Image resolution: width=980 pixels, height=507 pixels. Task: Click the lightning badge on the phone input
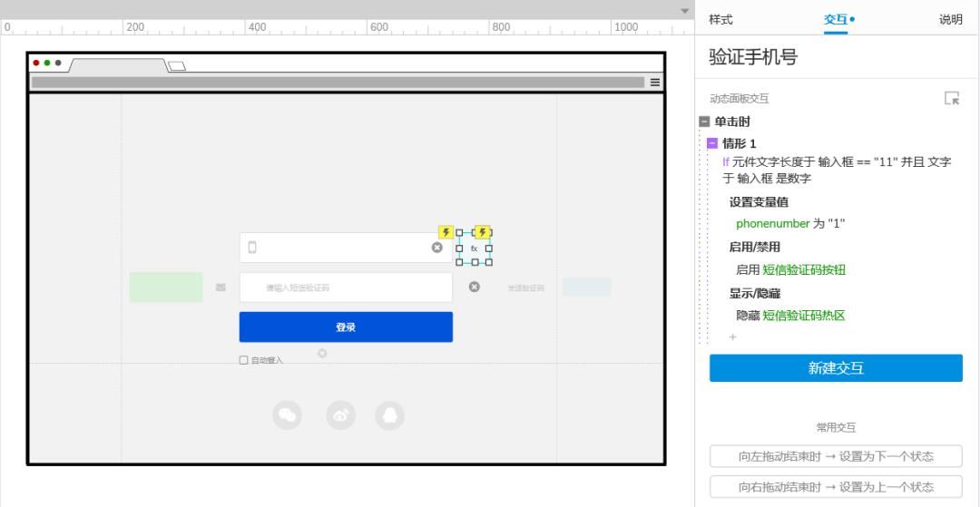click(x=446, y=232)
